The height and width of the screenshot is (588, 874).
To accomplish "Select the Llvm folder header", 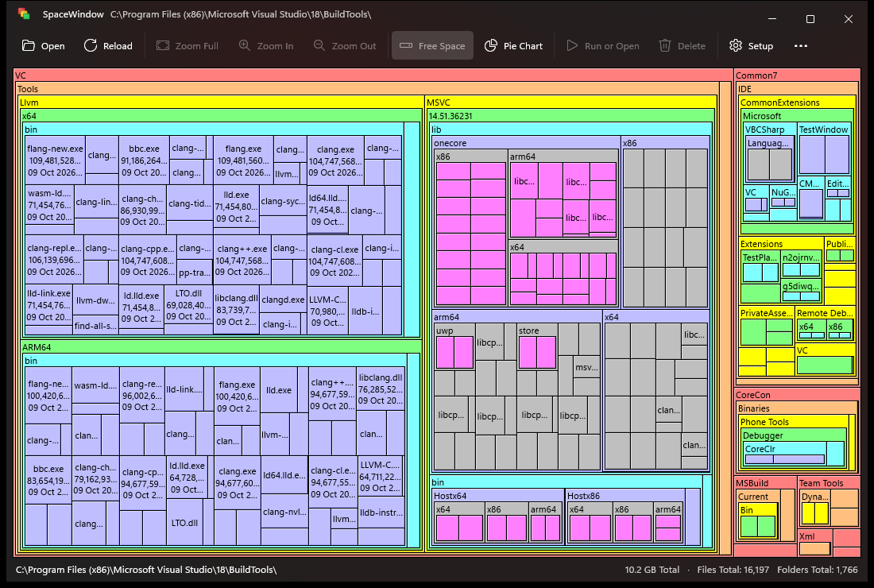I will [x=220, y=103].
